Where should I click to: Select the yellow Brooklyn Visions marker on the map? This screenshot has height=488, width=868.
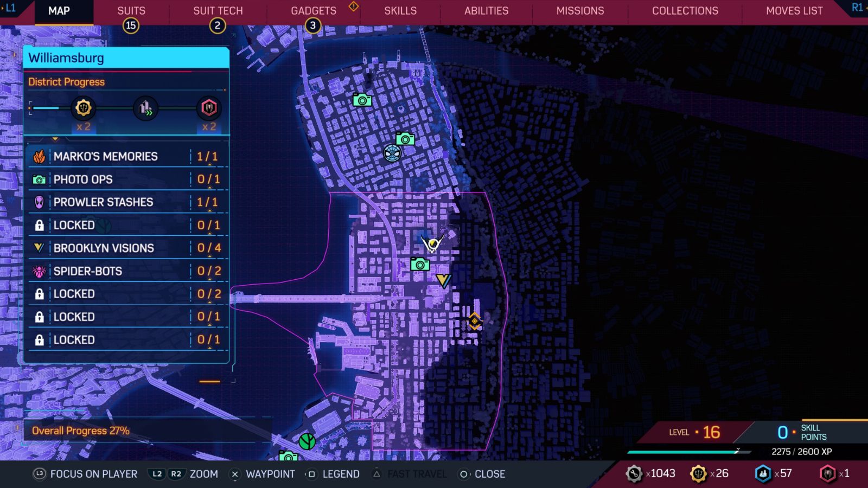tap(444, 280)
